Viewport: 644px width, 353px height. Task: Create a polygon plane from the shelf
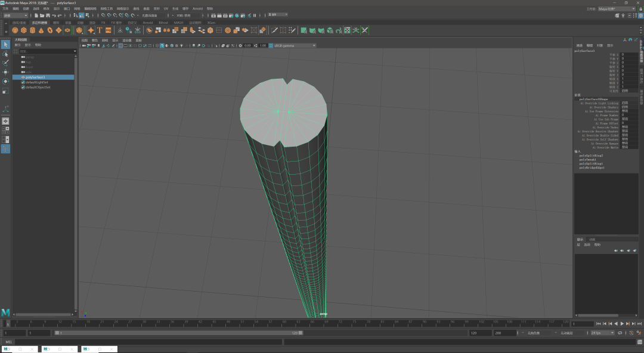coord(58,30)
